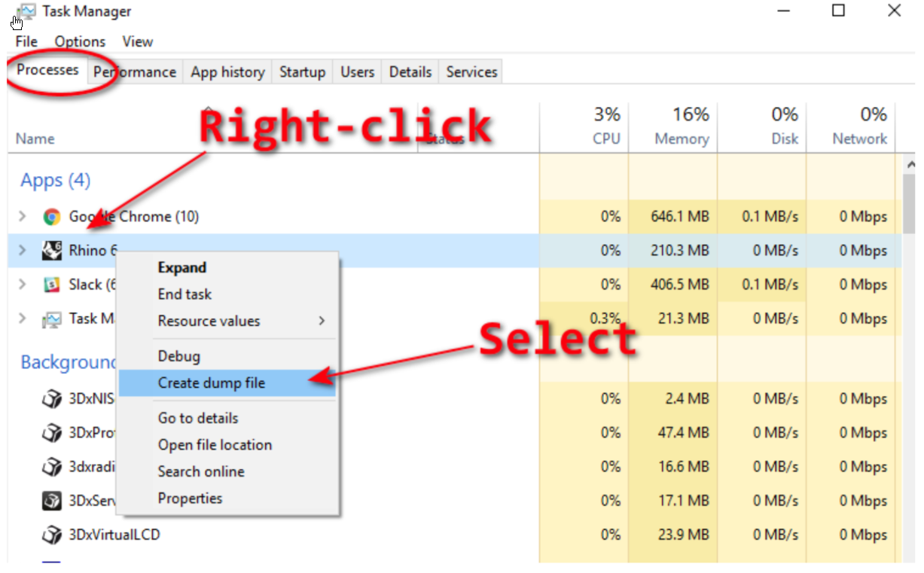The image size is (924, 573).
Task: Switch to the Users tab
Action: [x=357, y=72]
